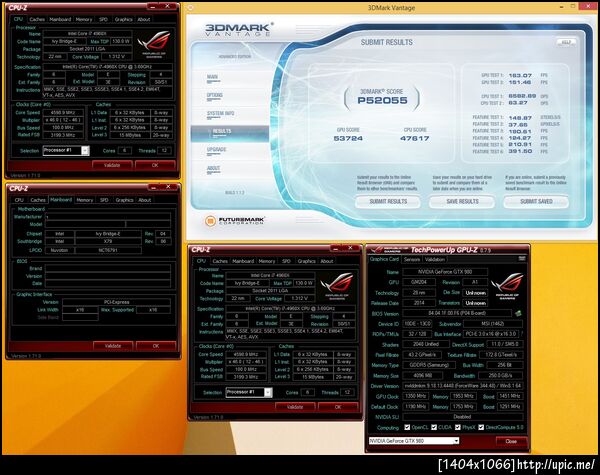Close the topmost CPU-Z window
The height and width of the screenshot is (475, 600).
(x=167, y=7)
